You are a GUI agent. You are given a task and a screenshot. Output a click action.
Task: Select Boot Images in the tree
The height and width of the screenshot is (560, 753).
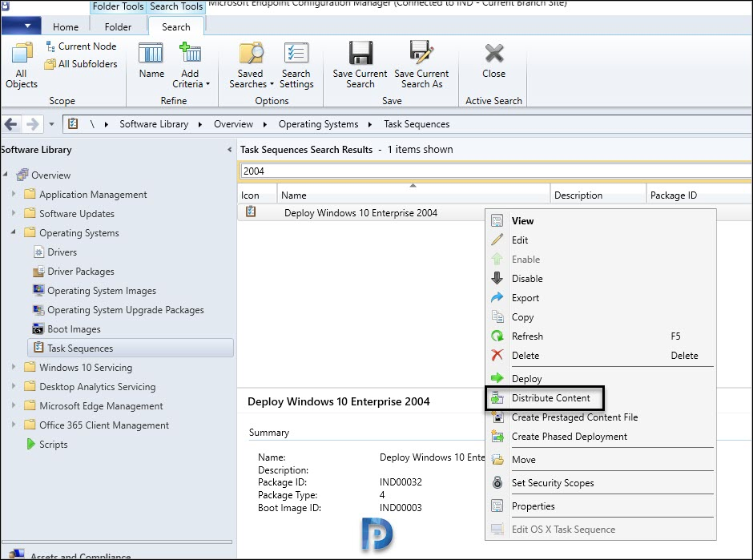pos(66,329)
